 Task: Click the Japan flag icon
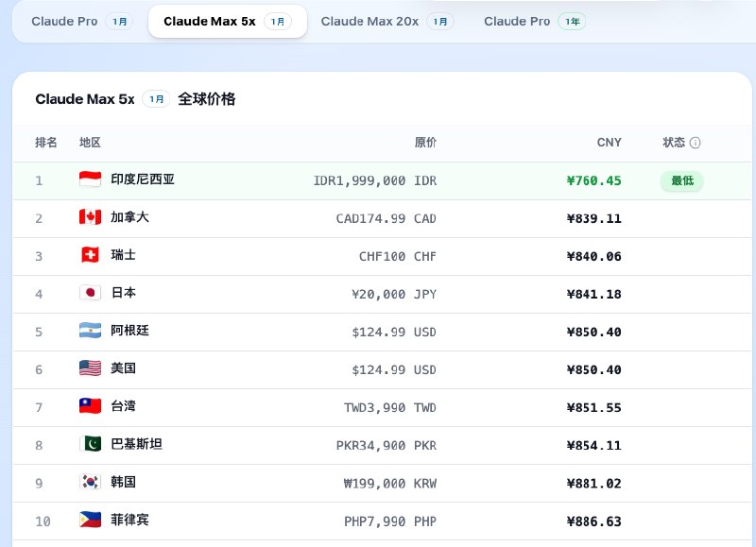(x=90, y=293)
